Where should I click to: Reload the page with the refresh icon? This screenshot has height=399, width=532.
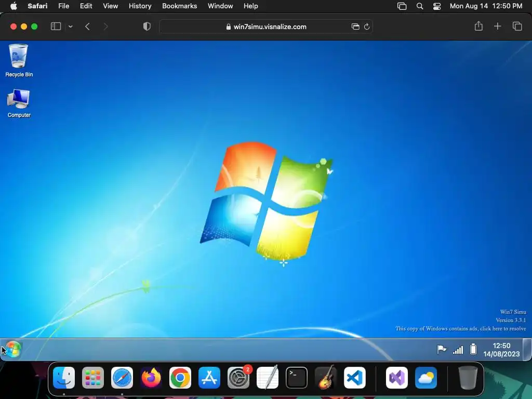coord(367,26)
